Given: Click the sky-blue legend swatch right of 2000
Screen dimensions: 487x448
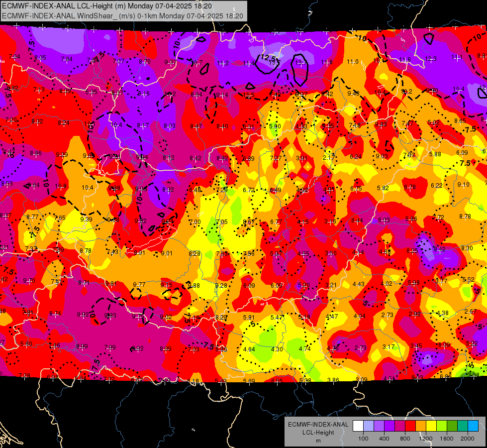Looking at the screenshot, I should click(x=473, y=426).
